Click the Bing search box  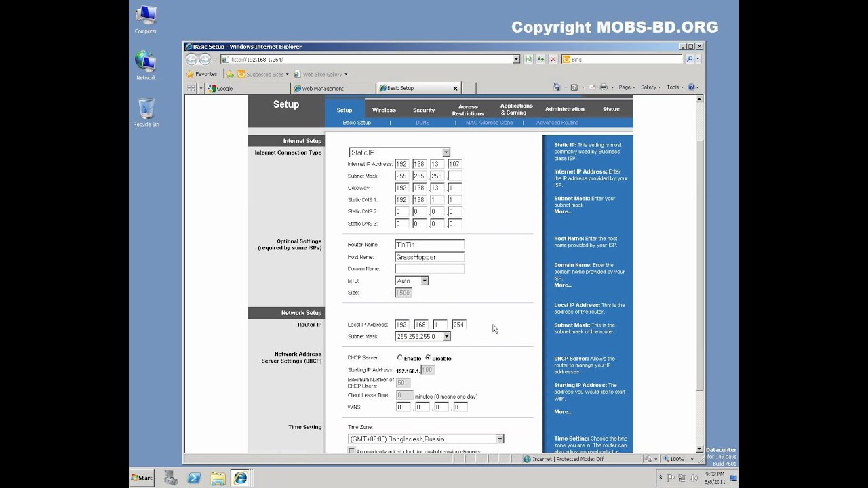pyautogui.click(x=622, y=60)
